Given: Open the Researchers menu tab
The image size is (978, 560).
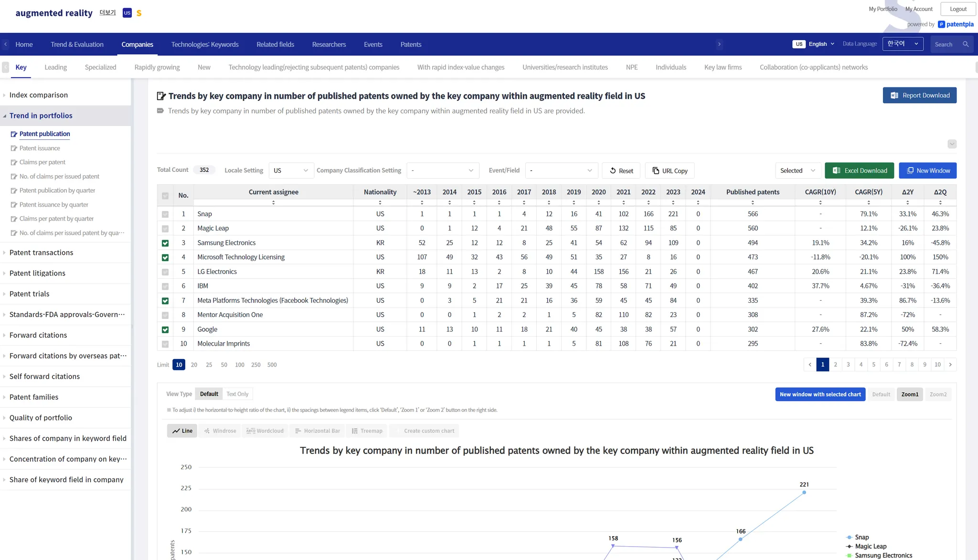Looking at the screenshot, I should 329,44.
